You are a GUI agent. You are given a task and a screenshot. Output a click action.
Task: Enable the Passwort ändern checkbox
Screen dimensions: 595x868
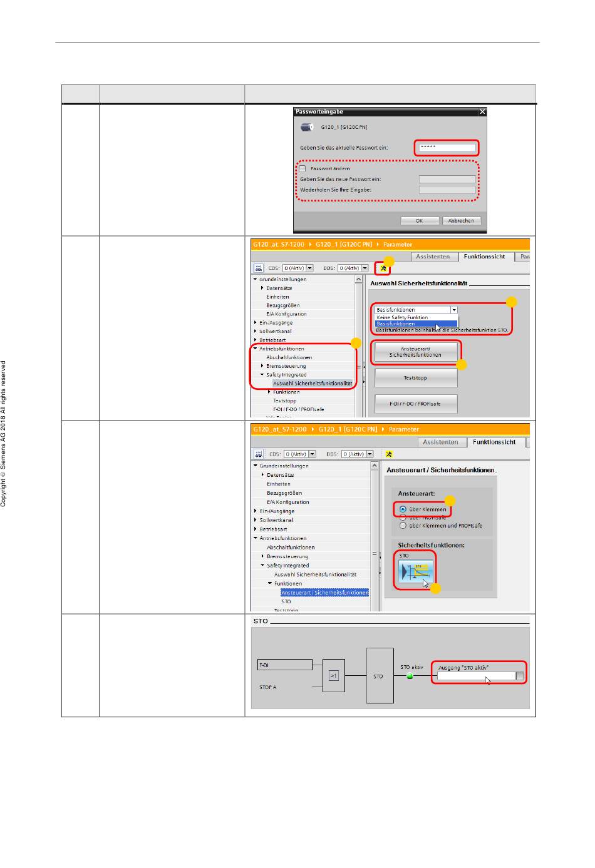tap(303, 168)
